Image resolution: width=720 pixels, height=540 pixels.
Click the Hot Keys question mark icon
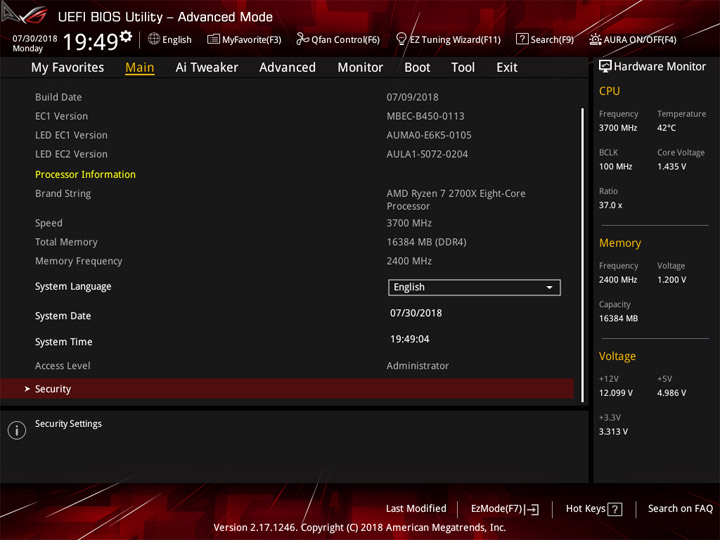(x=614, y=509)
